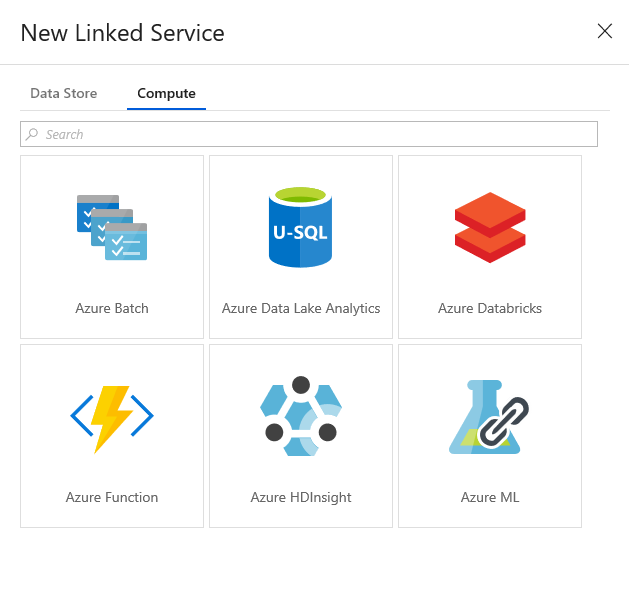Select the Azure Function lightning bolt icon
629x596 pixels.
click(112, 419)
